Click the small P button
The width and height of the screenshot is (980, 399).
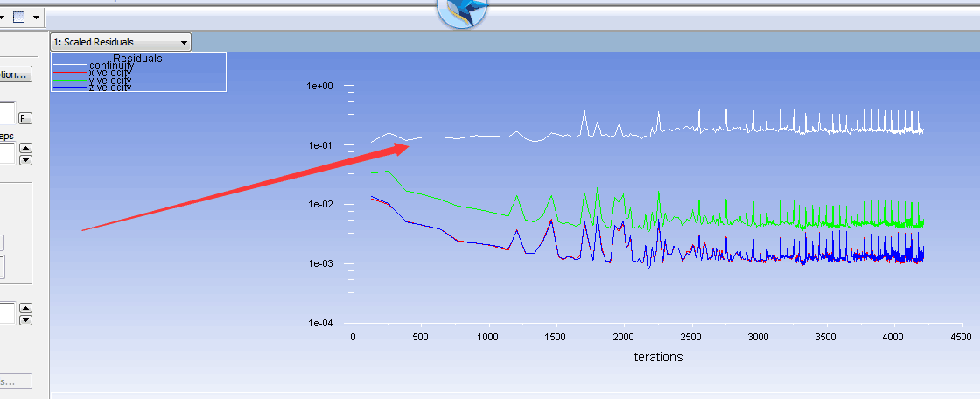point(24,117)
